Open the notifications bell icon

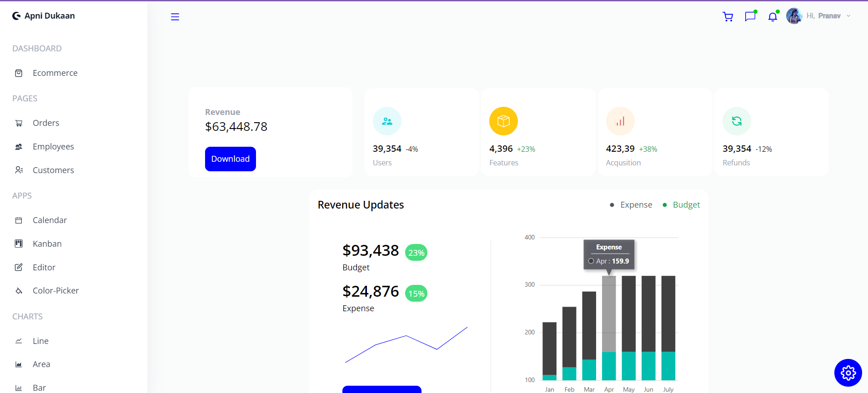773,17
